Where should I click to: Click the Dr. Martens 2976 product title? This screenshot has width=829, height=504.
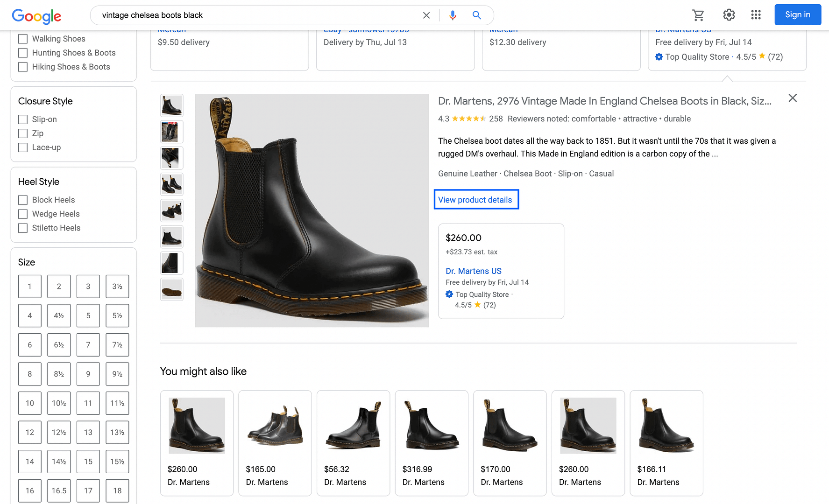[604, 101]
